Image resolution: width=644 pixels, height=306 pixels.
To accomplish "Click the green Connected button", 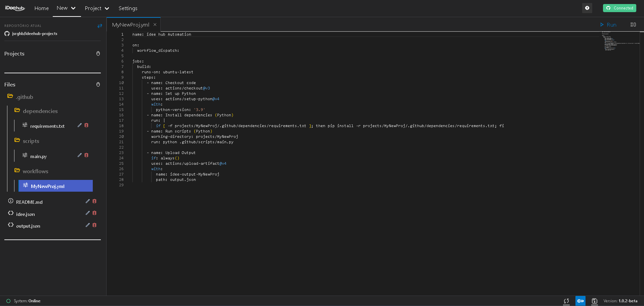I will point(619,8).
